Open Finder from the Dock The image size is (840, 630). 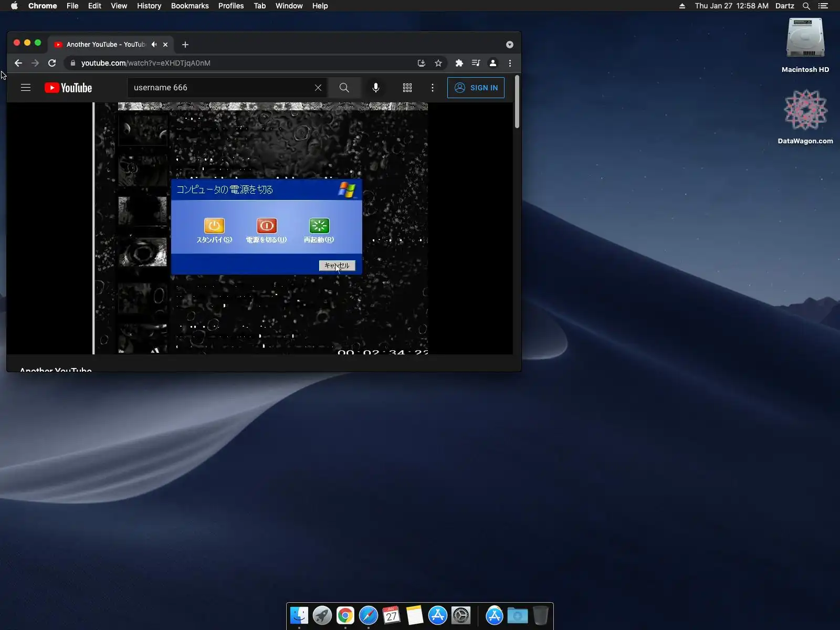point(299,615)
